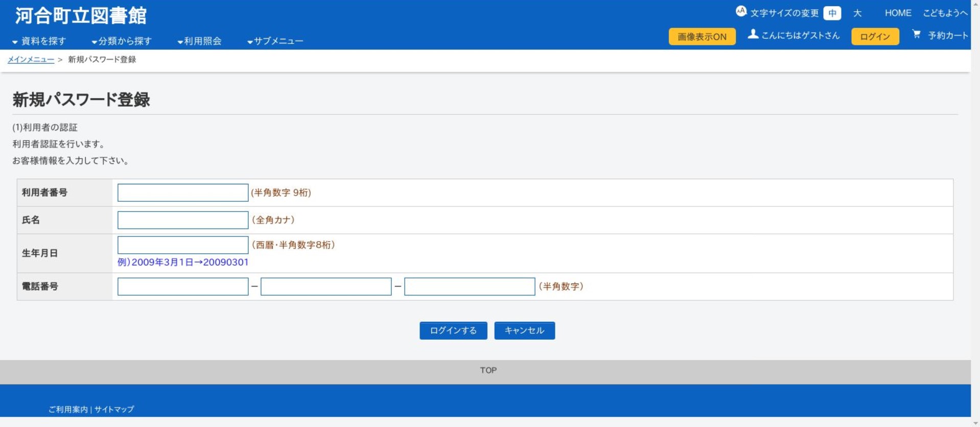Screen dimensions: 980x427
Task: Click the こんにちはゲストさん text
Action: (800, 36)
